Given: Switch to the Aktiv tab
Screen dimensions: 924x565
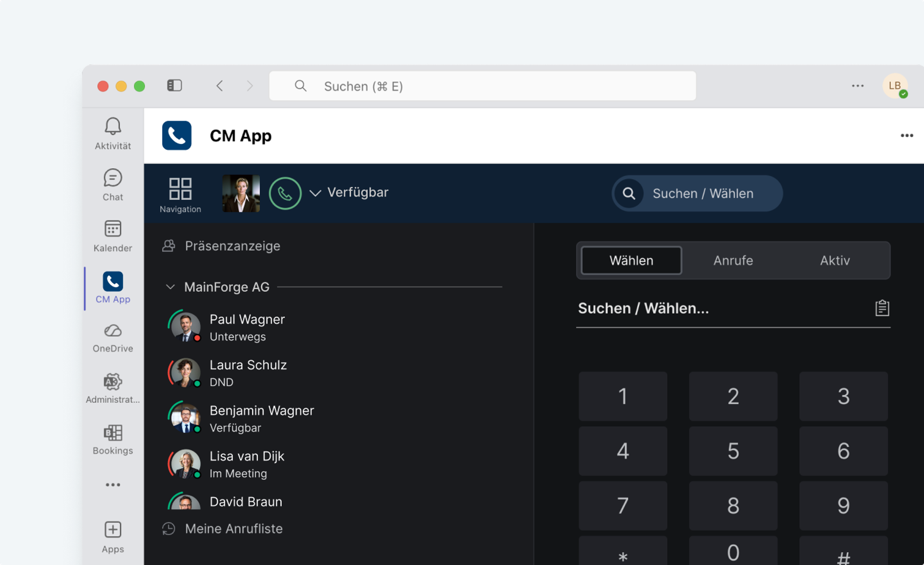Looking at the screenshot, I should 835,260.
